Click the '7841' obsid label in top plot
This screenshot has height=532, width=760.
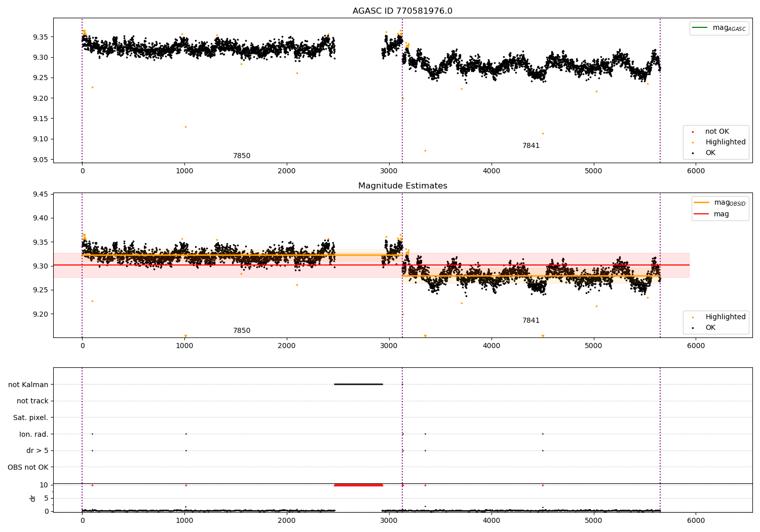tap(531, 146)
